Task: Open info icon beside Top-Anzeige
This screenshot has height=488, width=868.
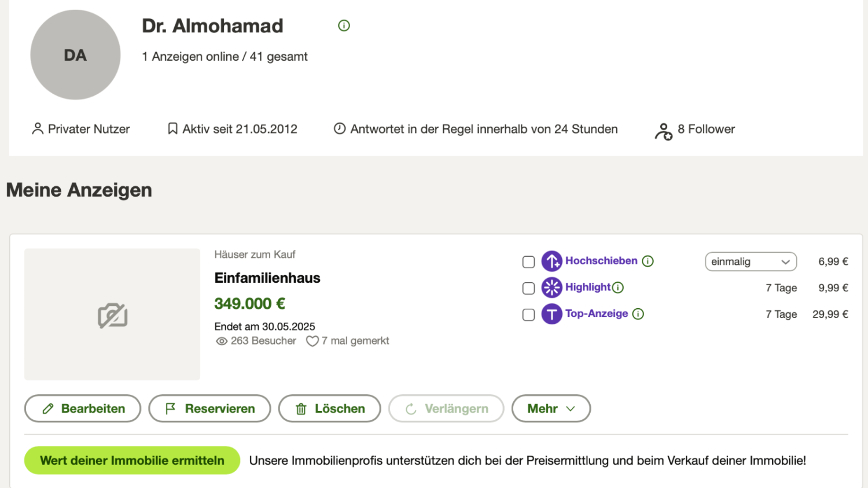Action: [x=638, y=314]
